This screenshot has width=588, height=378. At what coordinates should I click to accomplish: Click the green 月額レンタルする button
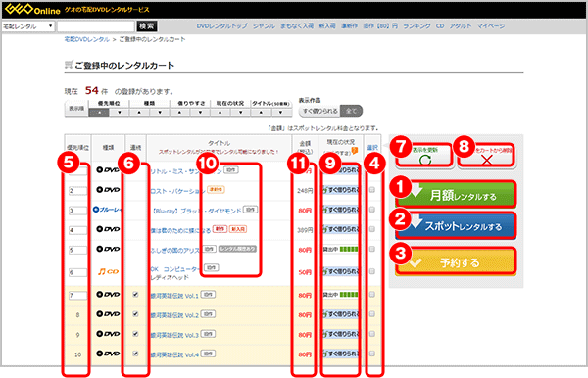456,195
